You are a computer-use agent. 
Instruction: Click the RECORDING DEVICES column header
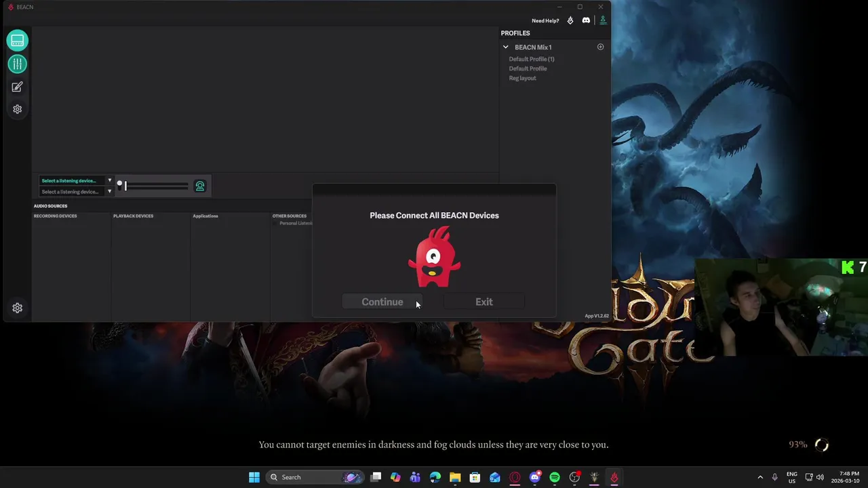[56, 216]
